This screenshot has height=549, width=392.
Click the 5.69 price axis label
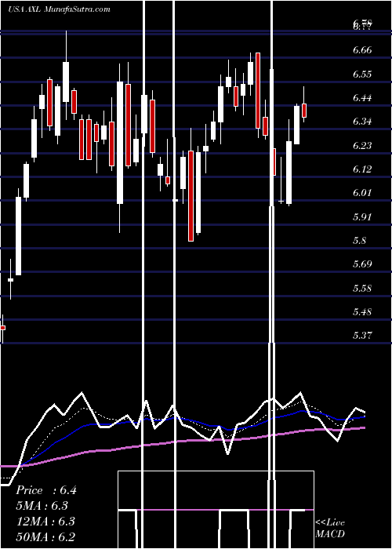[362, 264]
